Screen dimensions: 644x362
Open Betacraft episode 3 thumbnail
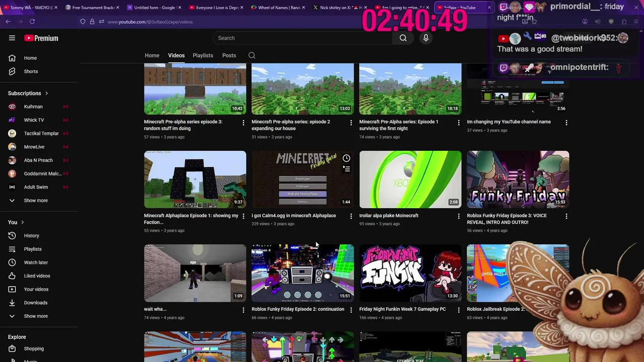195,89
